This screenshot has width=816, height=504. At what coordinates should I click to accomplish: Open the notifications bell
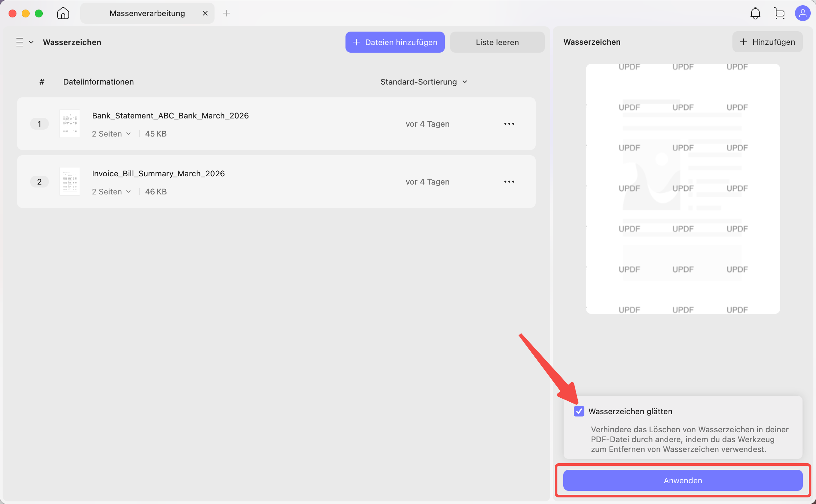pyautogui.click(x=755, y=13)
